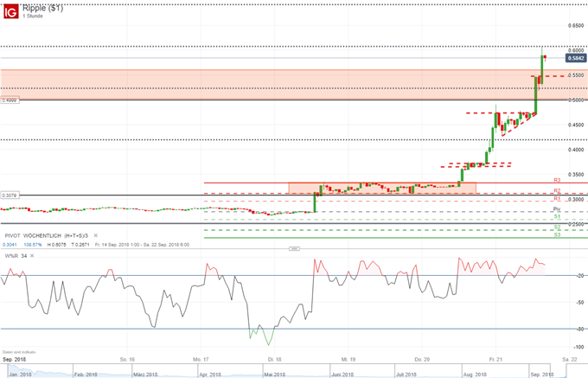Screen dimensions: 588x378
Task: Click the Fr. 14 Sep. 2018 date range text
Action: click(x=142, y=245)
